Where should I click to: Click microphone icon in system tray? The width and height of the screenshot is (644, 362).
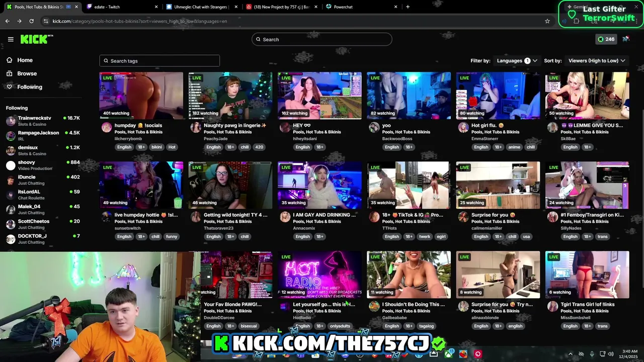pos(592,354)
